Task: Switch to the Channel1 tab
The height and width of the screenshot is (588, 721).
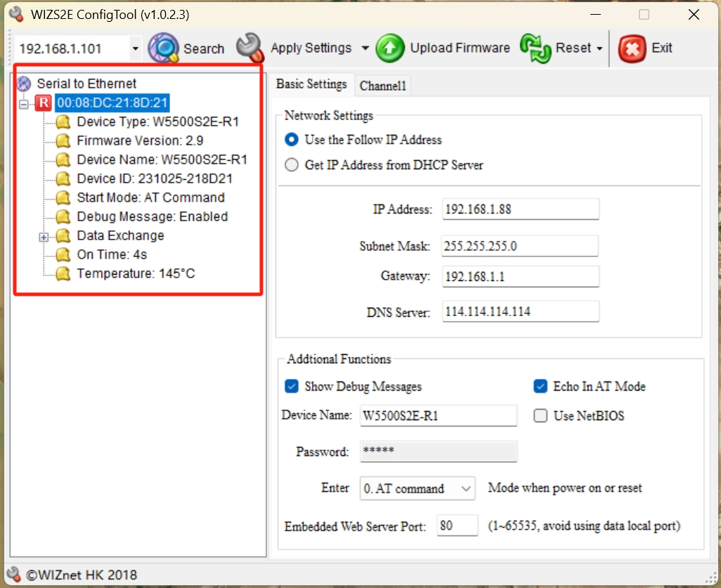Action: point(382,86)
